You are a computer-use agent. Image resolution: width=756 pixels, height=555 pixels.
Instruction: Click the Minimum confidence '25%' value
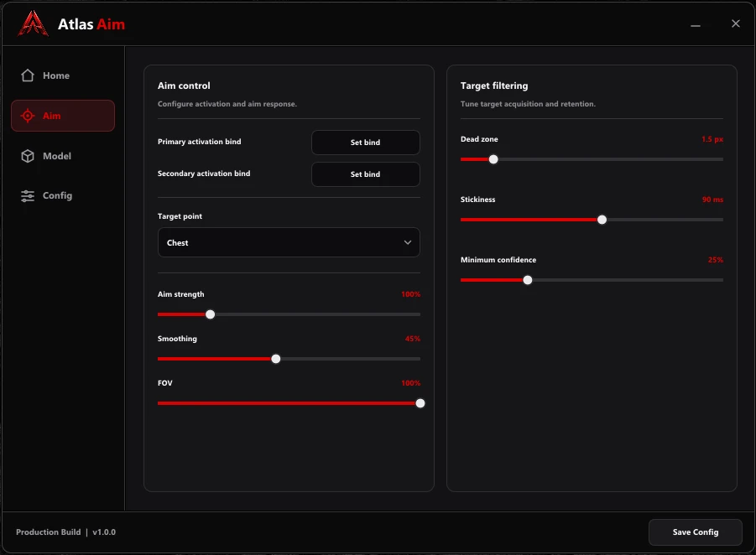click(716, 260)
